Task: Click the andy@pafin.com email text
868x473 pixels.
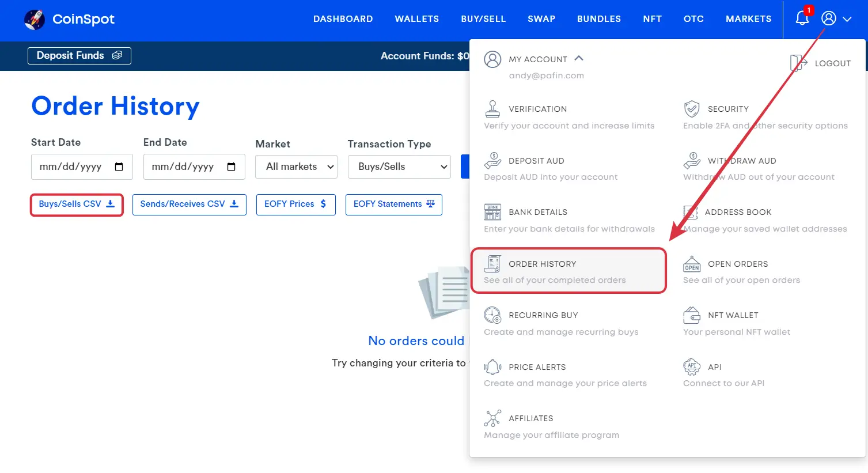Action: click(546, 75)
